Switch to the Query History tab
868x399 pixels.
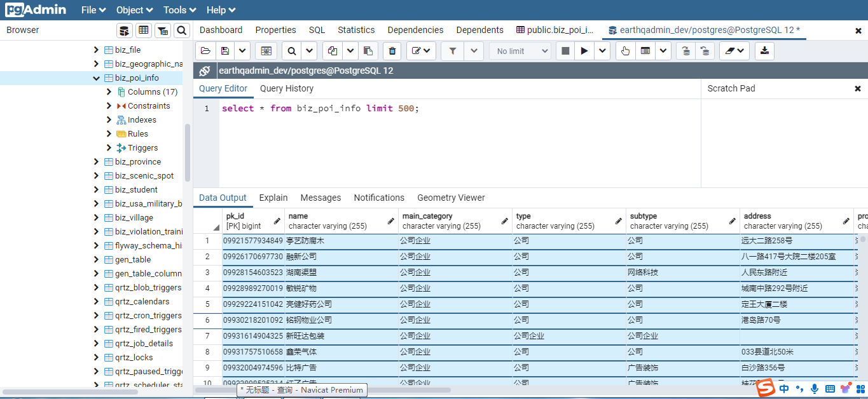tap(286, 88)
